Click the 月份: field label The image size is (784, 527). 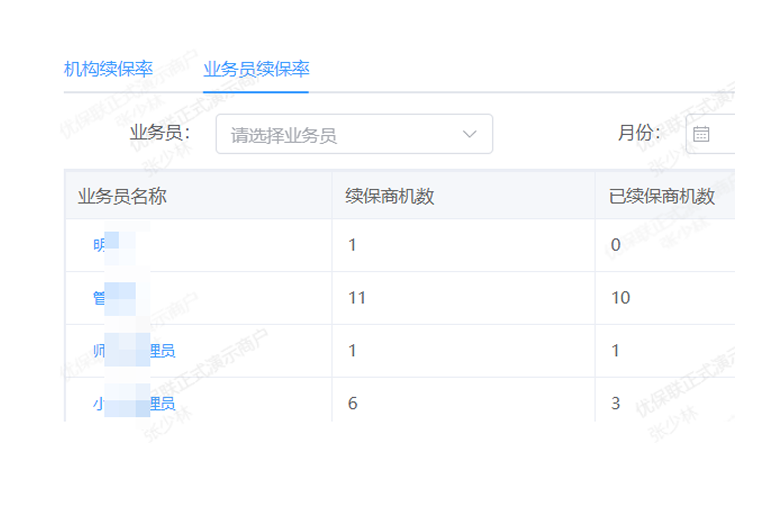(x=639, y=133)
